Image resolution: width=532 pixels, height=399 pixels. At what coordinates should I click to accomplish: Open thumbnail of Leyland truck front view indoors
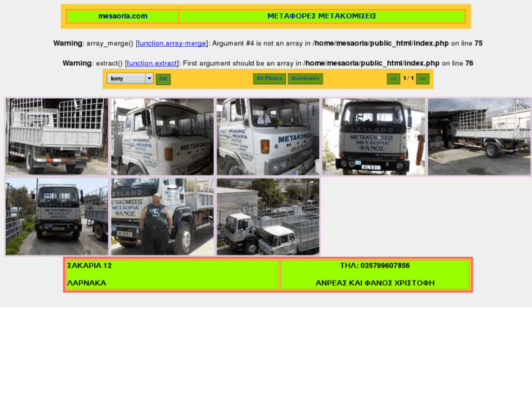(373, 136)
